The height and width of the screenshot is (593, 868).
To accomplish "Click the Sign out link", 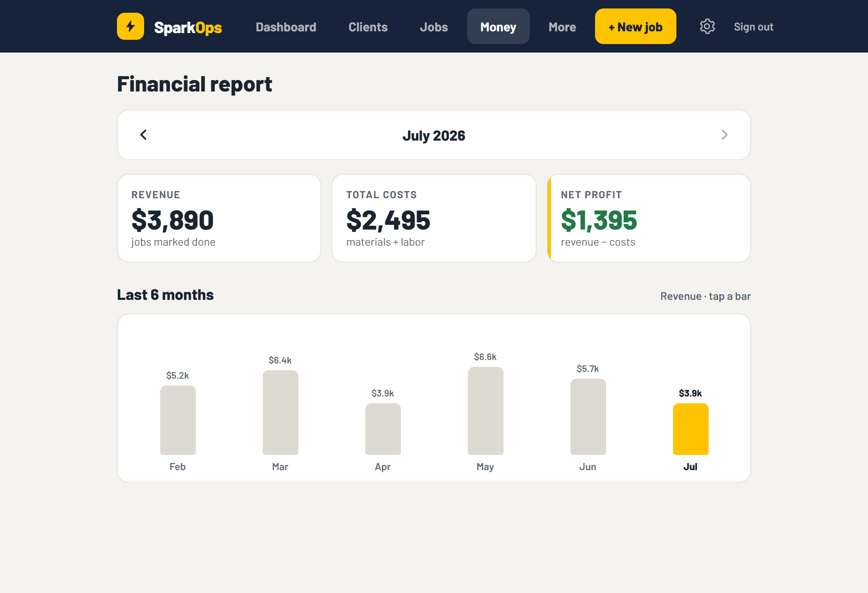I will (x=754, y=27).
